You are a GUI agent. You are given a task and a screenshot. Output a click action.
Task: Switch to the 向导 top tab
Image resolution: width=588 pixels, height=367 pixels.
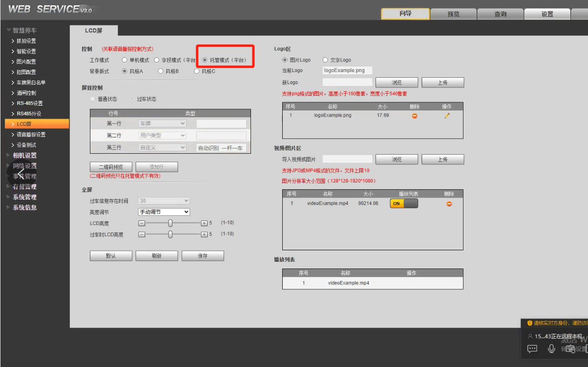click(x=405, y=14)
